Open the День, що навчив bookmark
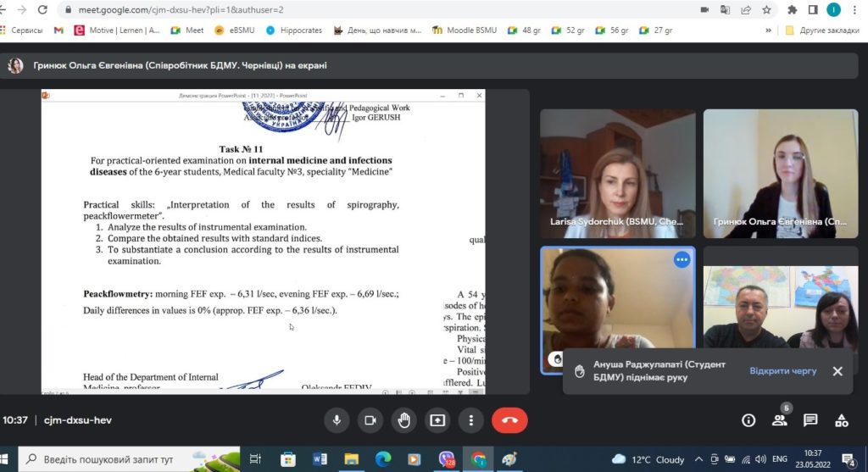Screen dimensions: 868x472 tap(377, 31)
